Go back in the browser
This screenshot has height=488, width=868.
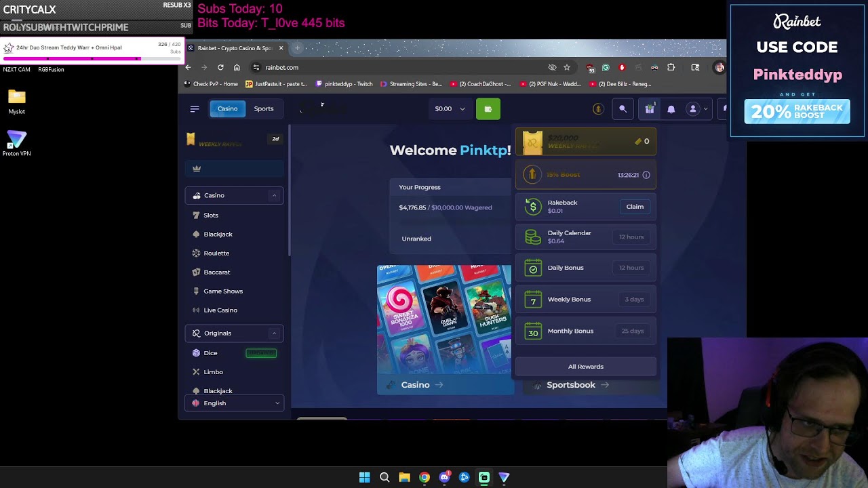click(x=188, y=67)
